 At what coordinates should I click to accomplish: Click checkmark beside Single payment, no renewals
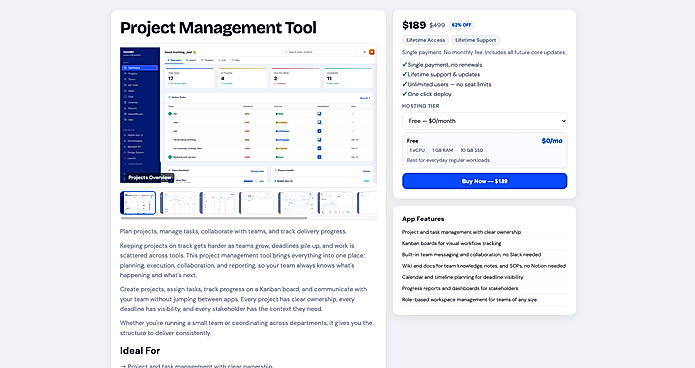(x=405, y=65)
